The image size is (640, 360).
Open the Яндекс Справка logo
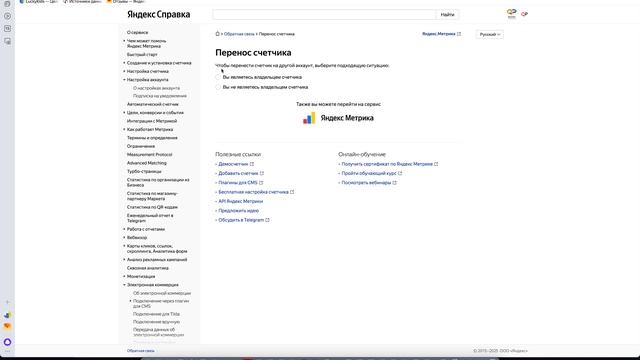point(158,14)
